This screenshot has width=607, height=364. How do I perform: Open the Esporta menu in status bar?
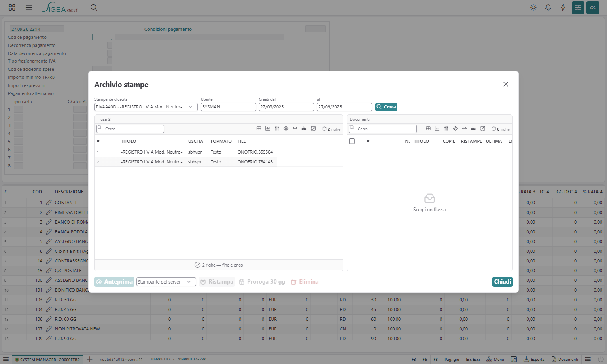534,359
